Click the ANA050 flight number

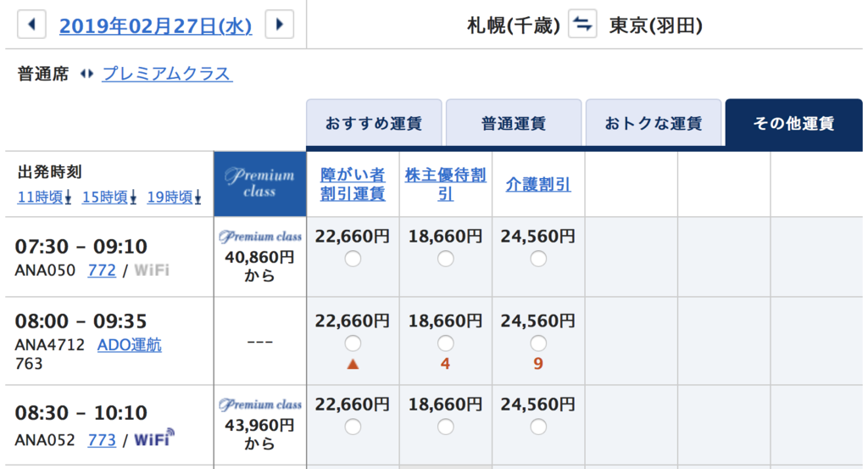45,271
